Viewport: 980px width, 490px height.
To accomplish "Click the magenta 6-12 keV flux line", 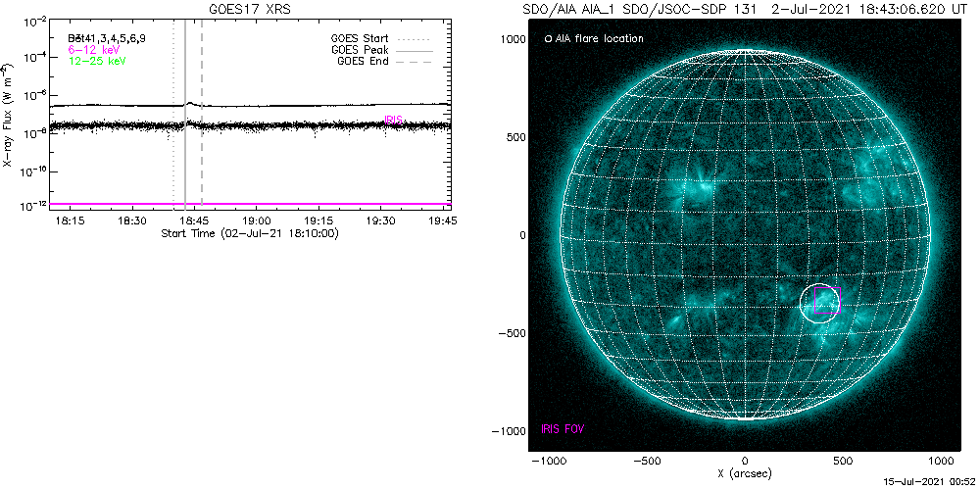I will click(x=251, y=204).
